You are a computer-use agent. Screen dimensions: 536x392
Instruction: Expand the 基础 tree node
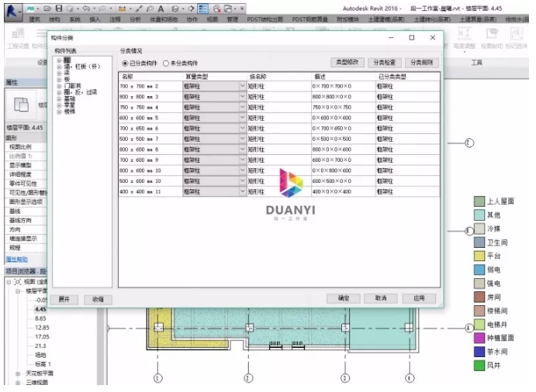pos(59,98)
